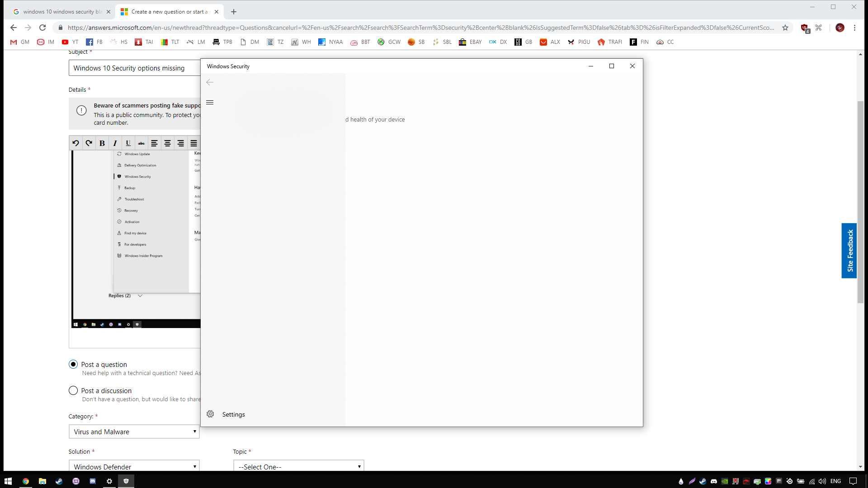Viewport: 868px width, 488px height.
Task: Open the Topic Select One dropdown
Action: click(298, 466)
